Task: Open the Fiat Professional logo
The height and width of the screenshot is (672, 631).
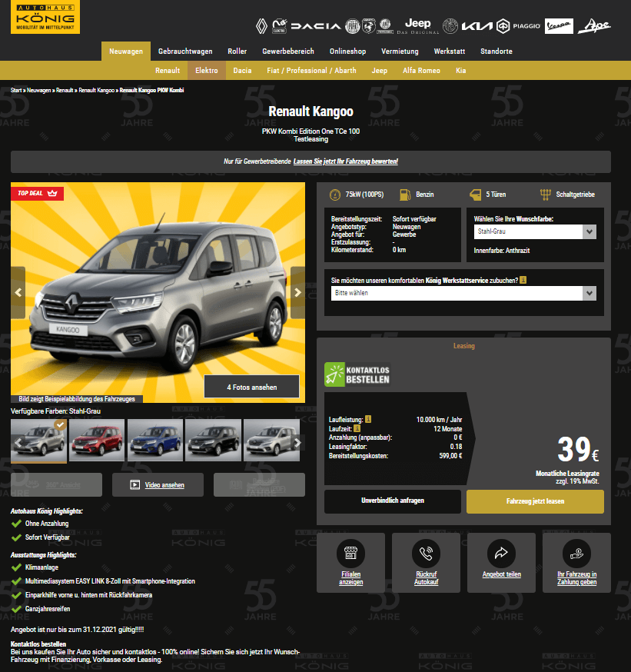Action: pos(385,26)
